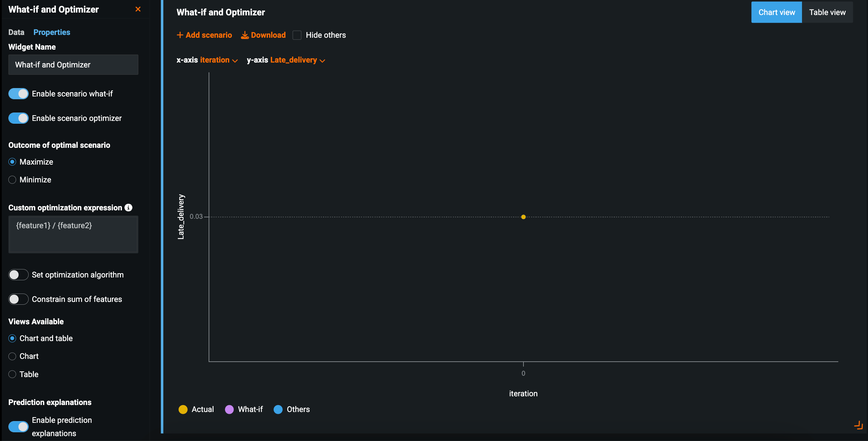Click the Widget Name input field
Image resolution: width=868 pixels, height=441 pixels.
coord(73,65)
